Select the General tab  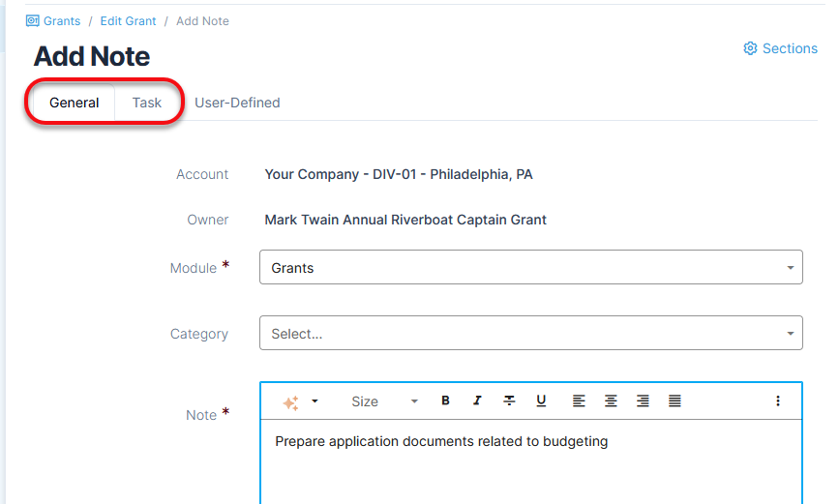click(74, 103)
